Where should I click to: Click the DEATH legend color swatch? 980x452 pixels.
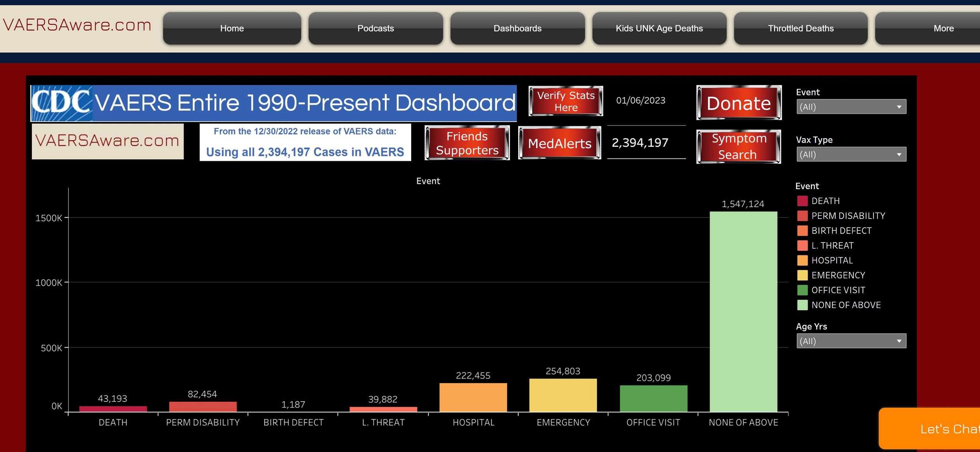802,201
